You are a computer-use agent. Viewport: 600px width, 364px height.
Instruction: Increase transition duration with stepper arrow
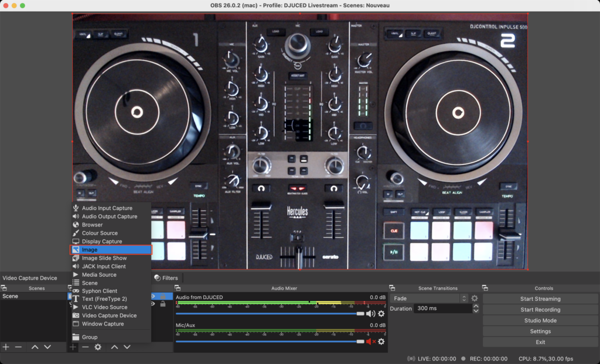coord(475,306)
